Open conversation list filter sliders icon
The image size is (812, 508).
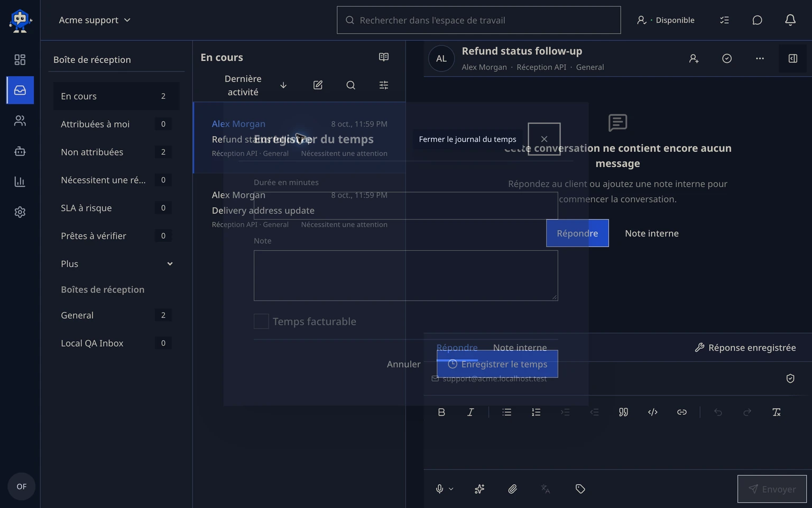click(384, 85)
